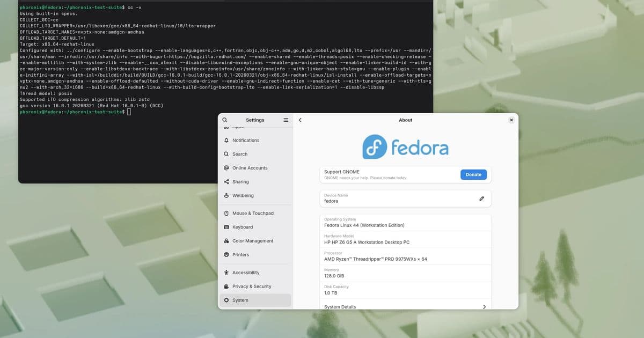The image size is (644, 338).
Task: Click Support GNOME heading text
Action: (x=341, y=172)
